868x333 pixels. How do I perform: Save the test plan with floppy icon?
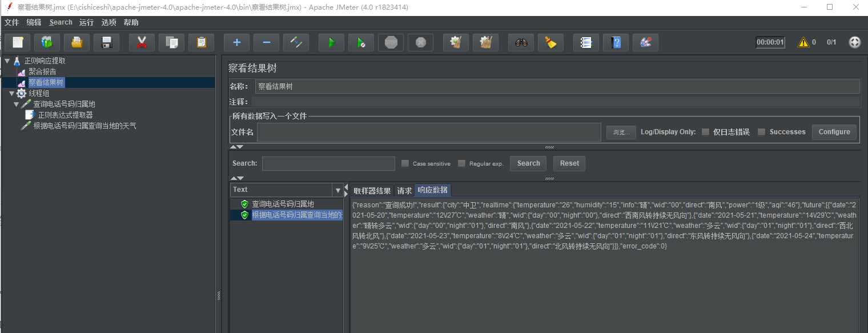[106, 42]
